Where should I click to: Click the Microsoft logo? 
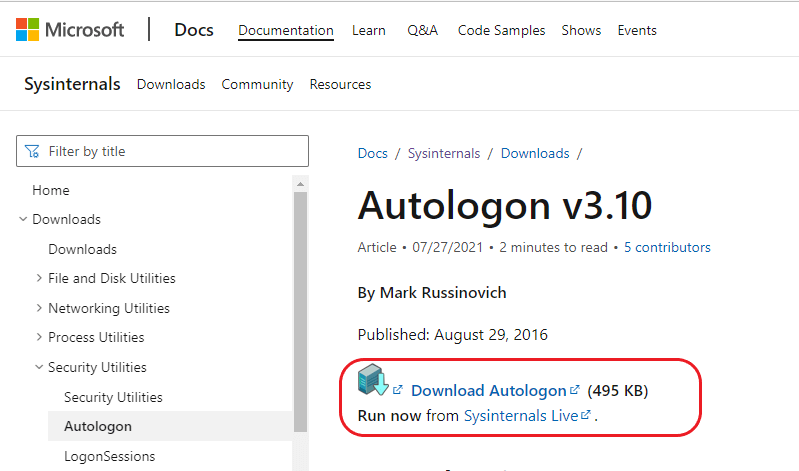(x=70, y=30)
